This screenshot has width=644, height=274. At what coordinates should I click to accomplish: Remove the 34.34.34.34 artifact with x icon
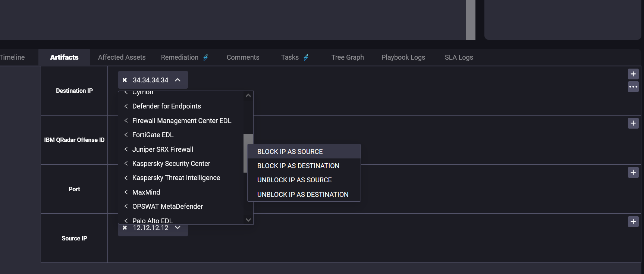coord(125,80)
